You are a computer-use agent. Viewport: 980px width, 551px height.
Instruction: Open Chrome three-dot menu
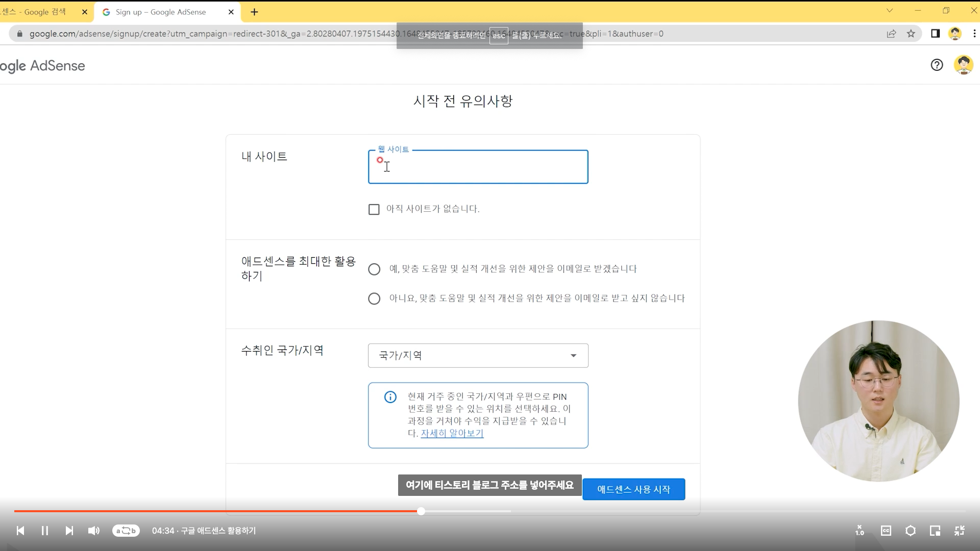[974, 34]
